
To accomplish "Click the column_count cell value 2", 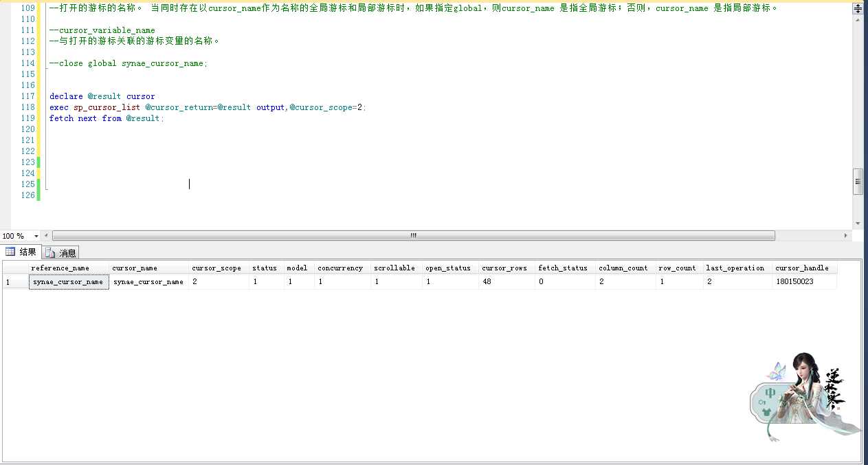I will coord(626,282).
